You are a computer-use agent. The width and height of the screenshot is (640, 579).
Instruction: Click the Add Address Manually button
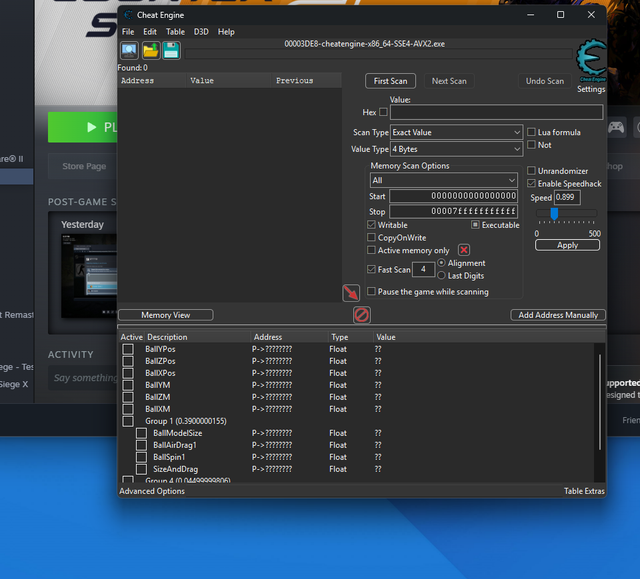pyautogui.click(x=558, y=315)
